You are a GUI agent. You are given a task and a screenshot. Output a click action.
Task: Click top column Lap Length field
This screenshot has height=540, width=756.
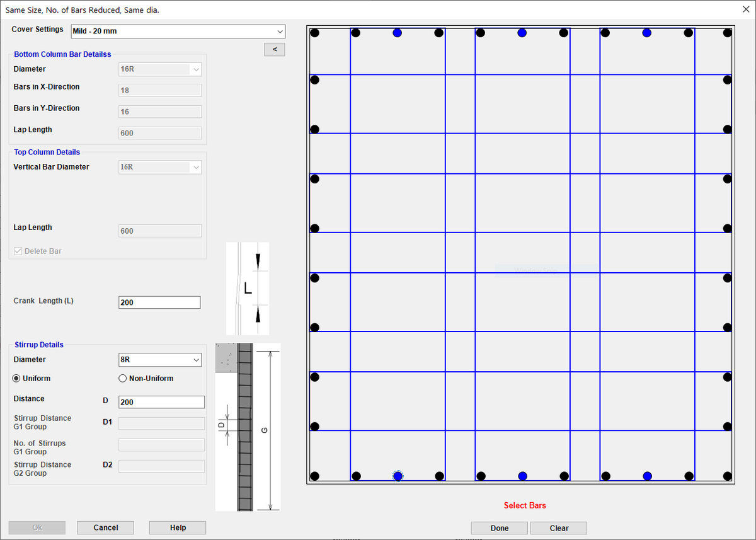click(x=160, y=231)
